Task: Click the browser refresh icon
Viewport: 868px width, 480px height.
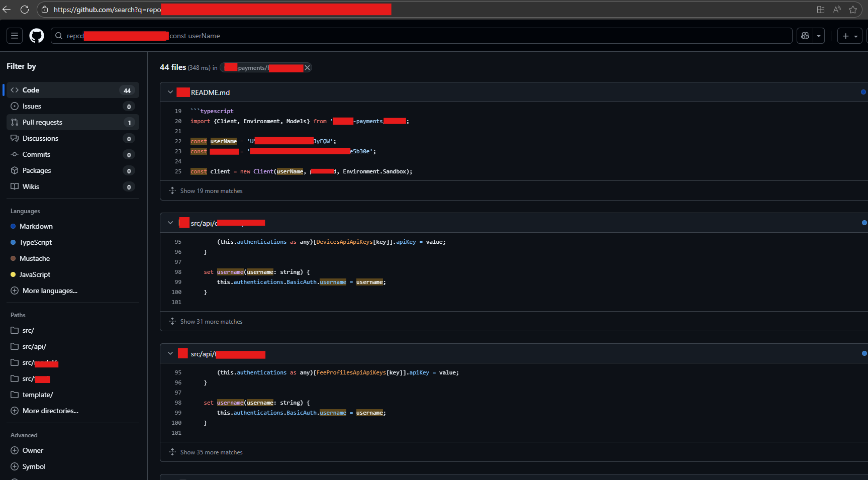Action: point(24,9)
